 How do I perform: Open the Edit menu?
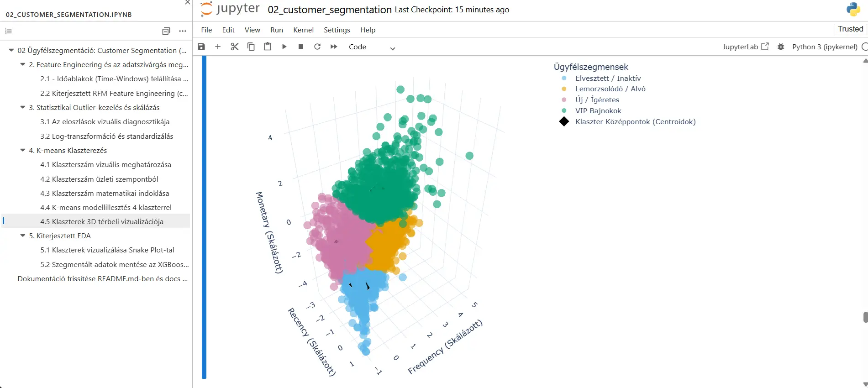[x=228, y=30]
